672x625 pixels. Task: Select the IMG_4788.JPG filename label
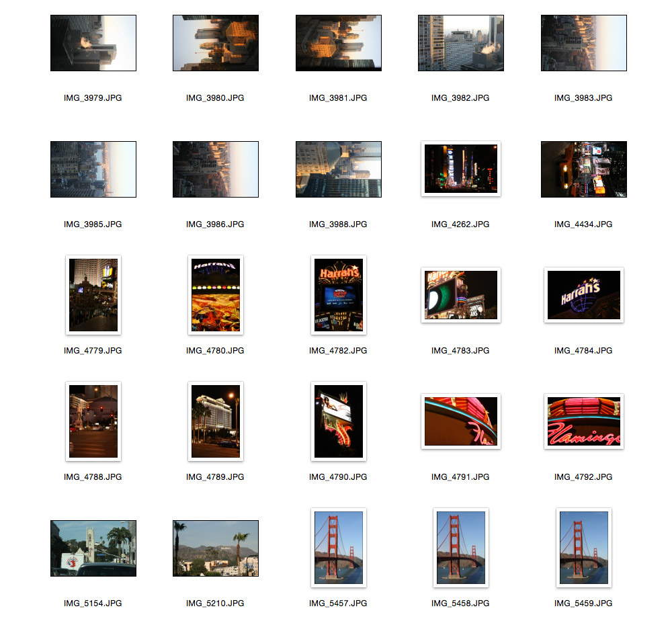[x=93, y=477]
